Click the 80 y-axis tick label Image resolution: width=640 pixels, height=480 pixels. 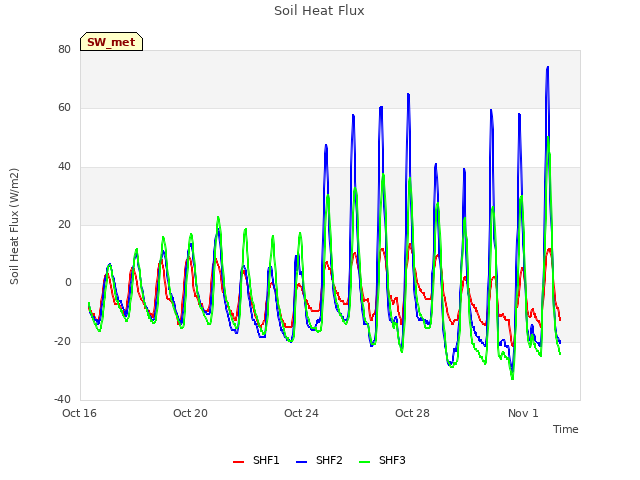[64, 49]
